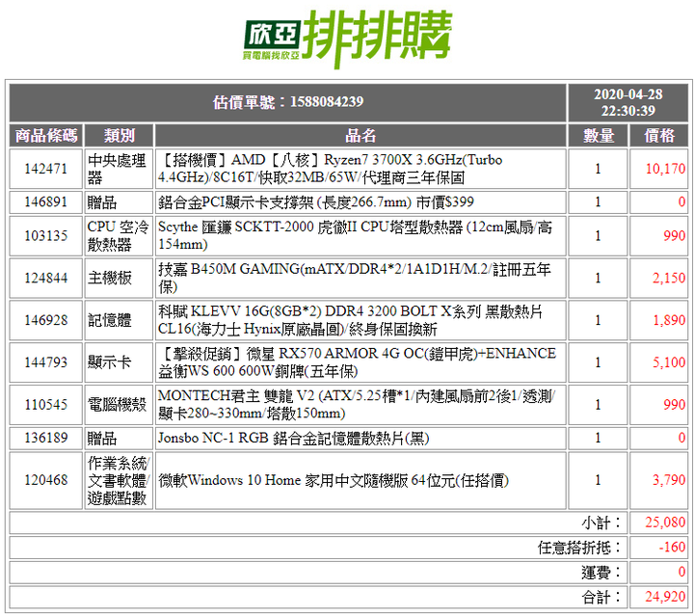Click the 顯示卡 category cell

click(119, 362)
